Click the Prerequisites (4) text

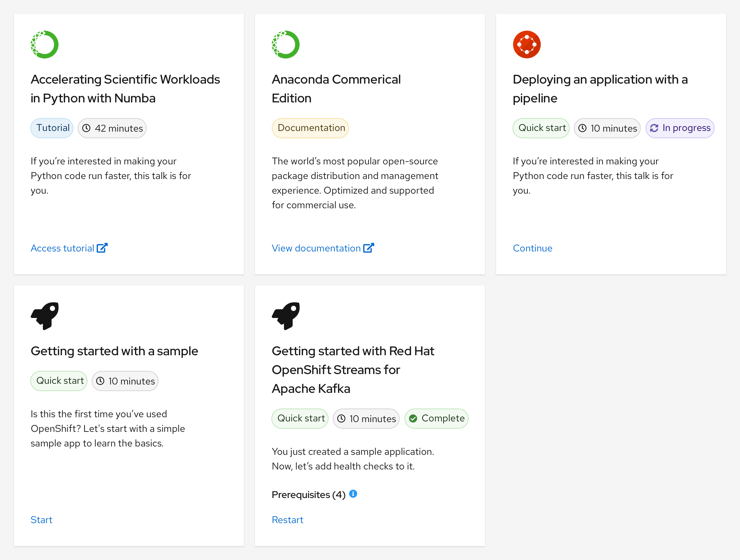(308, 495)
